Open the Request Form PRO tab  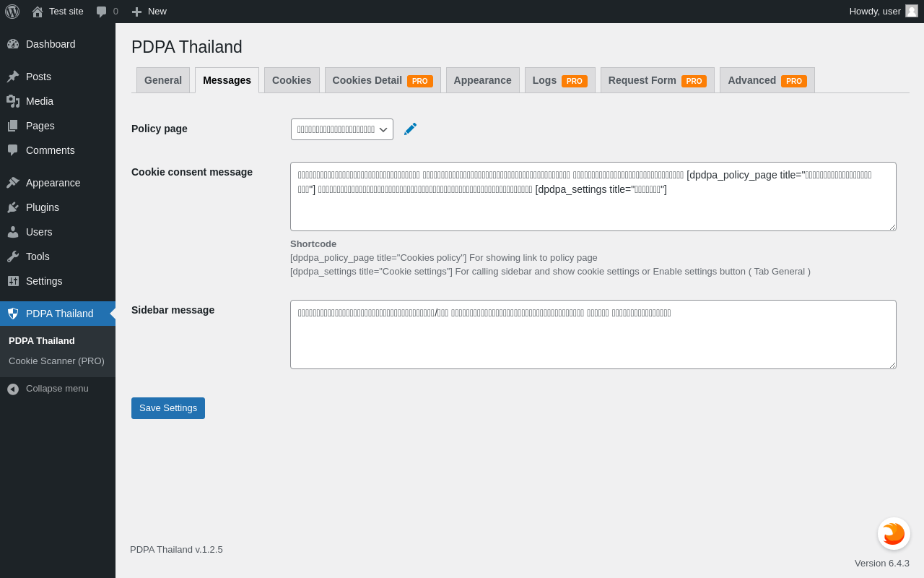(x=658, y=80)
